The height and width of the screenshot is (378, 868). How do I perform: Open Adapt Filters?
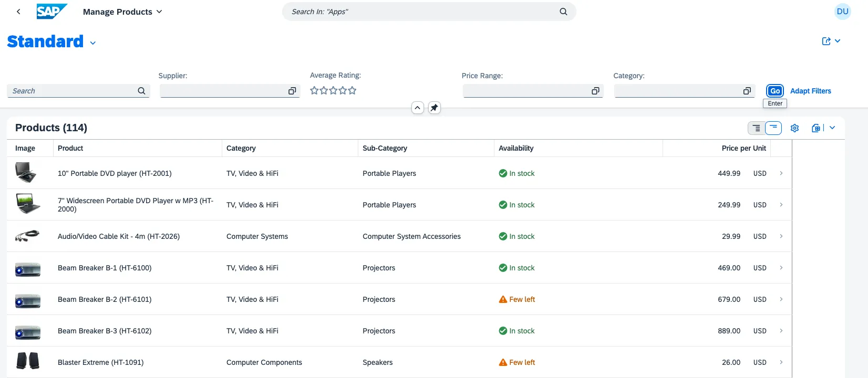click(810, 91)
